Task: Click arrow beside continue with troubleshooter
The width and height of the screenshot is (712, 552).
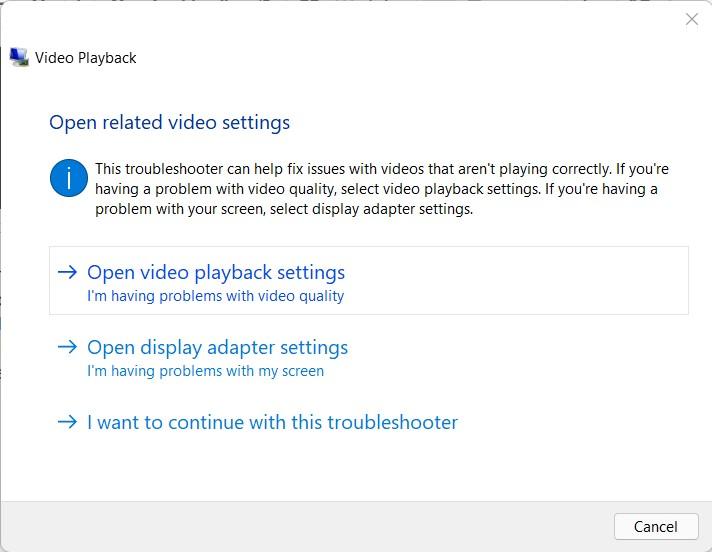Action: click(x=68, y=422)
